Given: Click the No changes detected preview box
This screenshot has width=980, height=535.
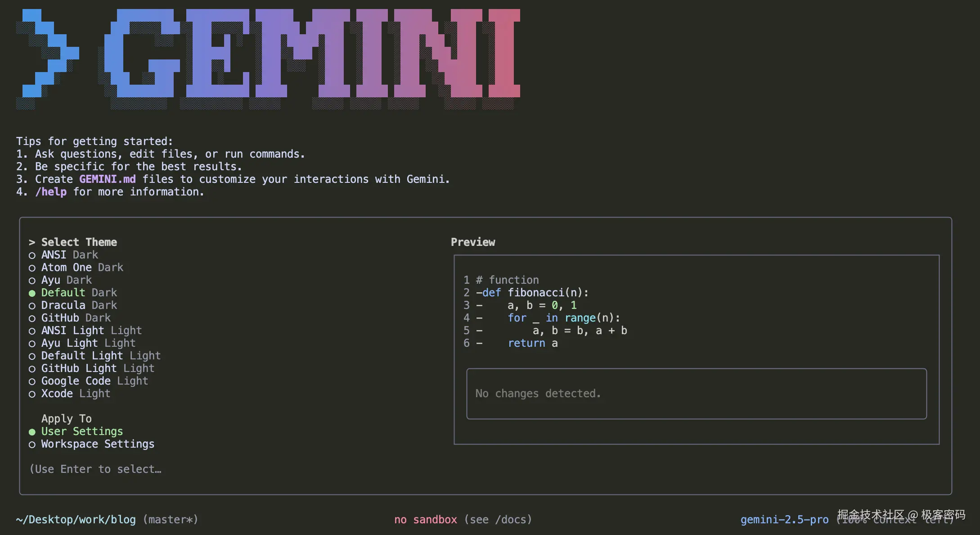Looking at the screenshot, I should coord(696,394).
